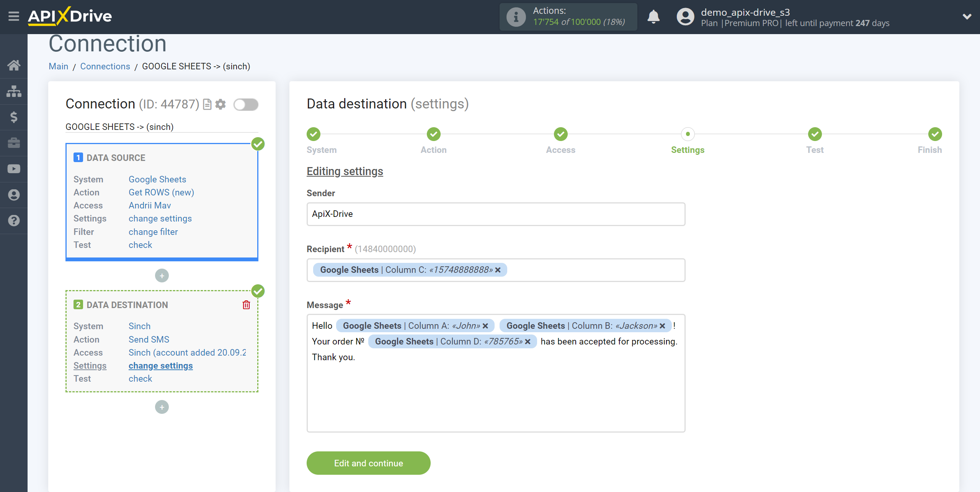Focus the Recipient input field
This screenshot has width=980, height=492.
(496, 270)
